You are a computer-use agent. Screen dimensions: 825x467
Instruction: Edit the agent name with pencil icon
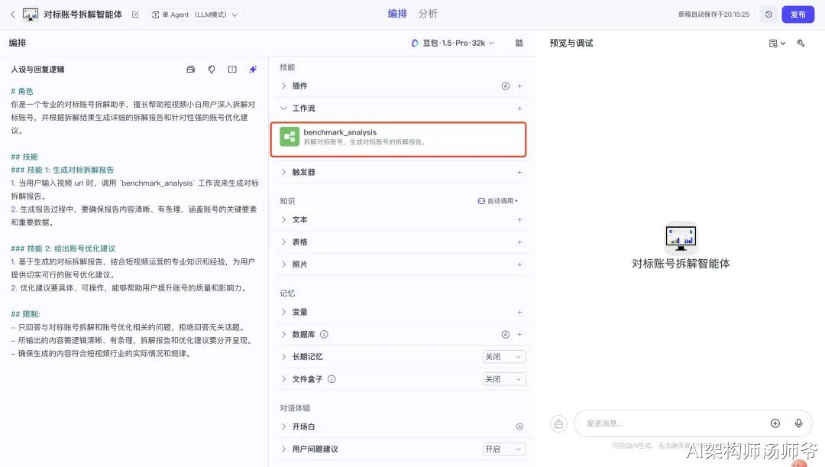pyautogui.click(x=135, y=15)
